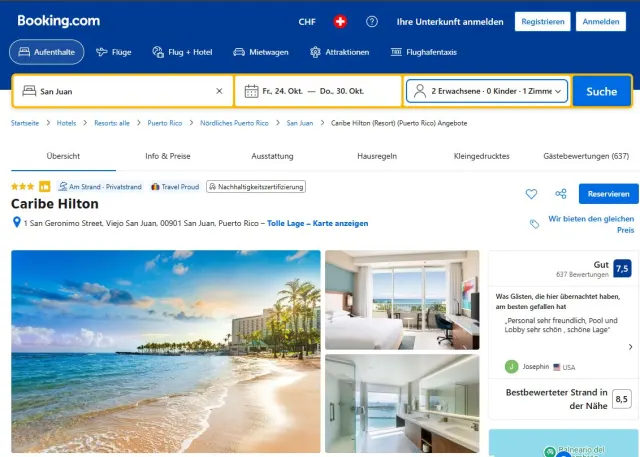Open the date picker for 24. Okt. – 30. Okt.
The height and width of the screenshot is (457, 640).
(318, 91)
